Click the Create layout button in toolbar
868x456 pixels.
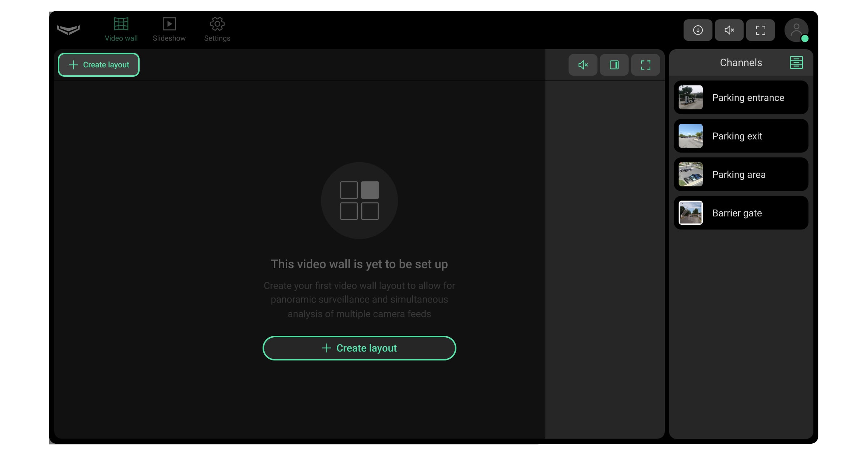click(x=99, y=65)
